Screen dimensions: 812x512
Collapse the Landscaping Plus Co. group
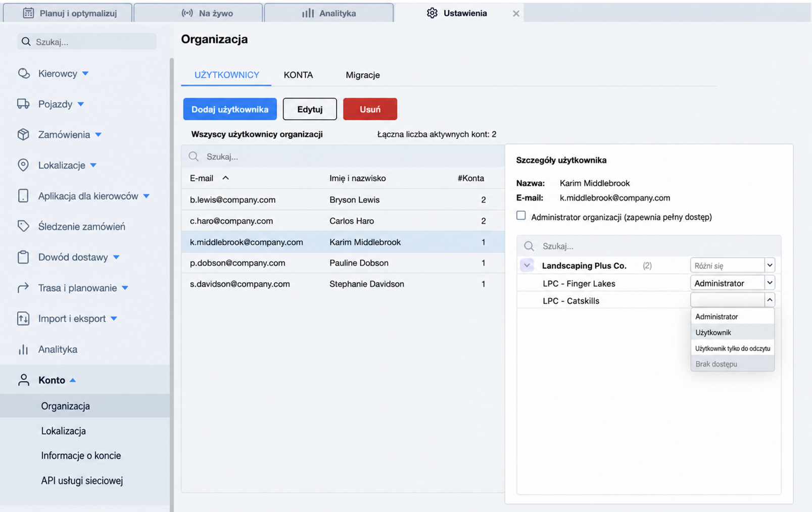tap(527, 265)
